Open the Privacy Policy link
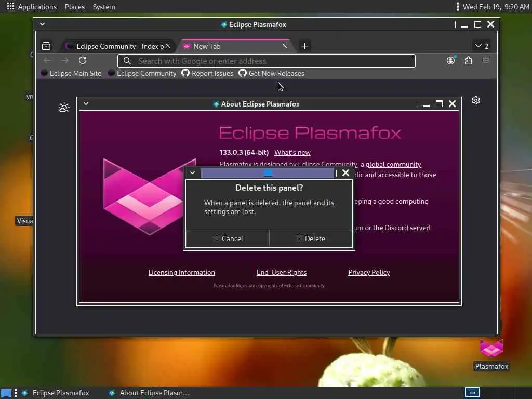Viewport: 532px width, 399px height. (369, 272)
